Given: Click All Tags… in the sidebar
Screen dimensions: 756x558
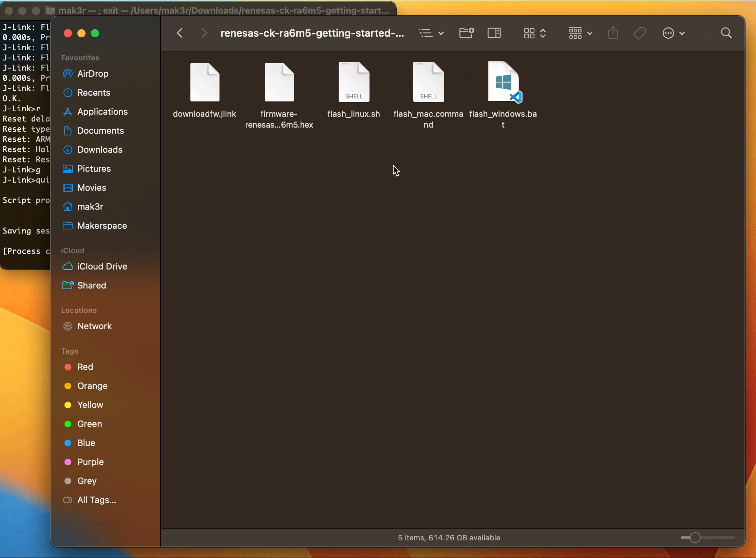Looking at the screenshot, I should [x=96, y=500].
